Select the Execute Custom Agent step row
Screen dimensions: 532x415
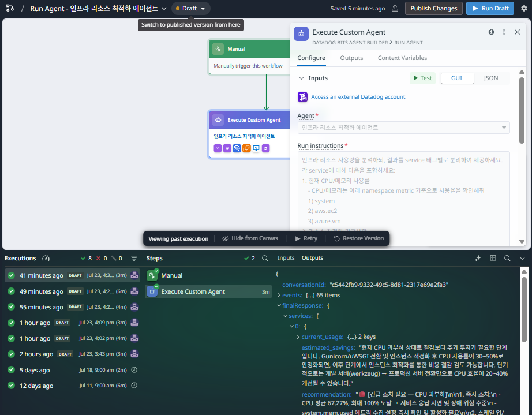pos(208,291)
